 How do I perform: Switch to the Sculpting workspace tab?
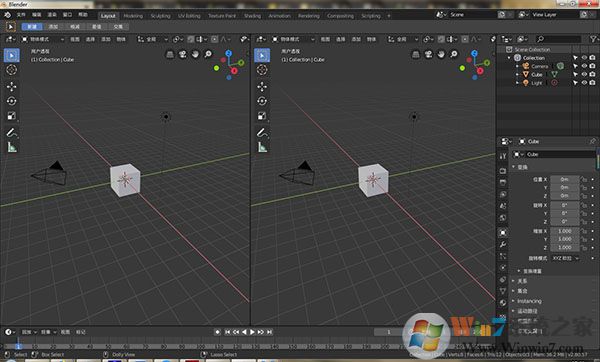pos(160,16)
